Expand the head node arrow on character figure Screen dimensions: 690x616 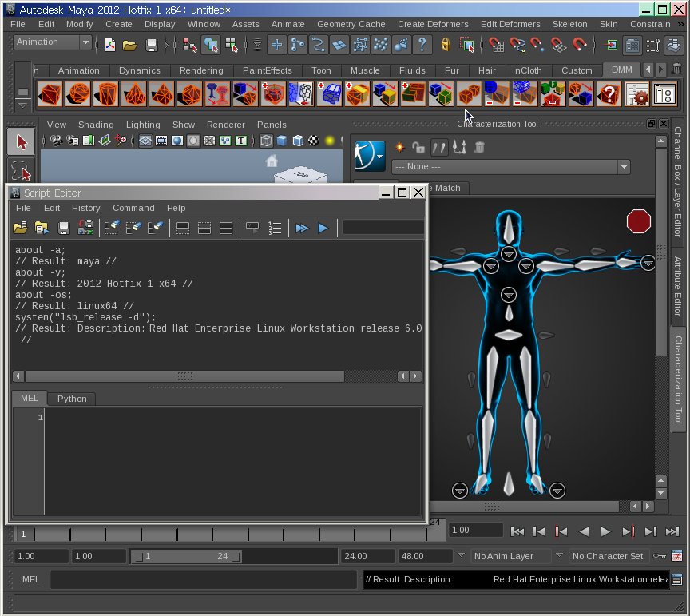tap(509, 254)
